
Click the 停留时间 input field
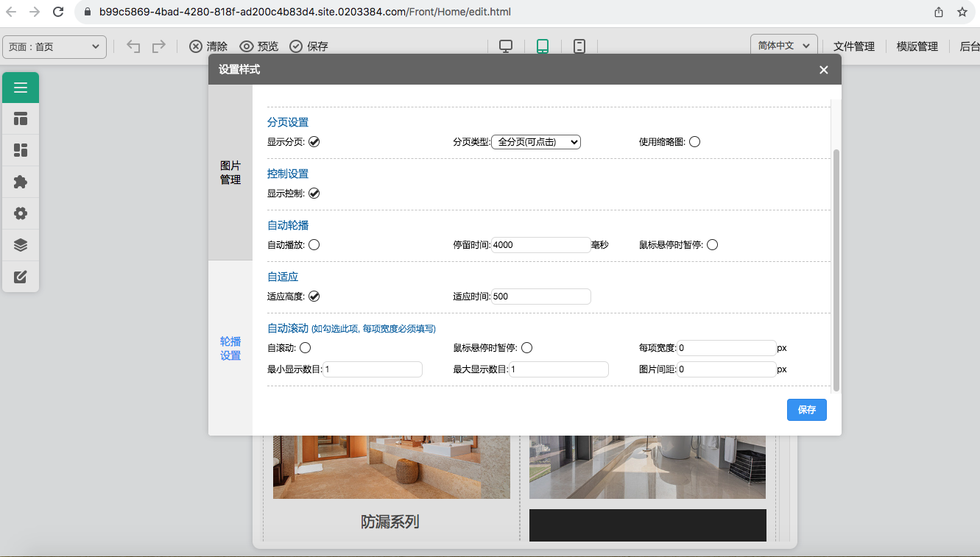(541, 245)
